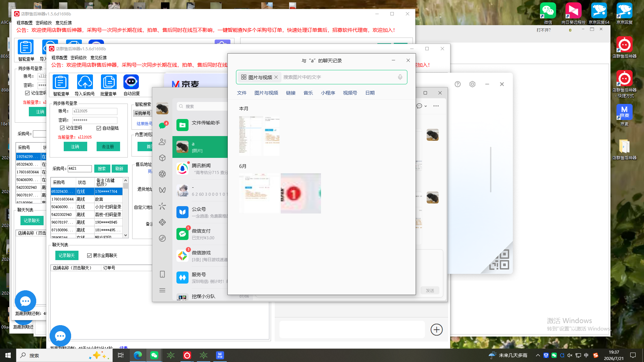Click the 发送 button in WeChat chat
Image resolution: width=644 pixels, height=362 pixels.
(430, 290)
